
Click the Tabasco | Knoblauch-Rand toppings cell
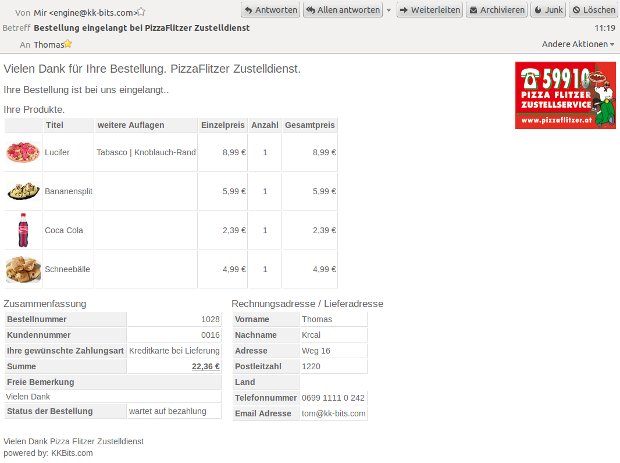coord(146,152)
